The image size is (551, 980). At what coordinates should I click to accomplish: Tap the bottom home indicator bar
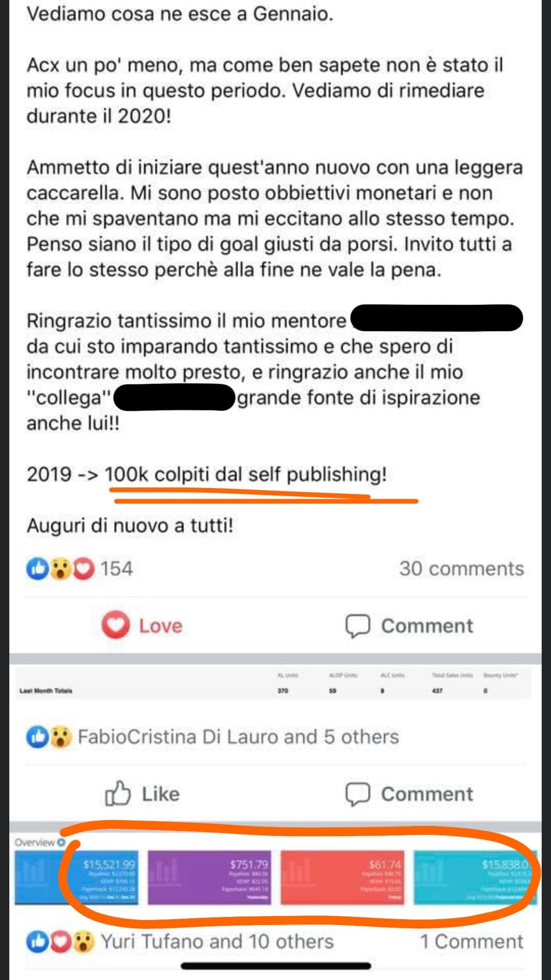point(275,966)
